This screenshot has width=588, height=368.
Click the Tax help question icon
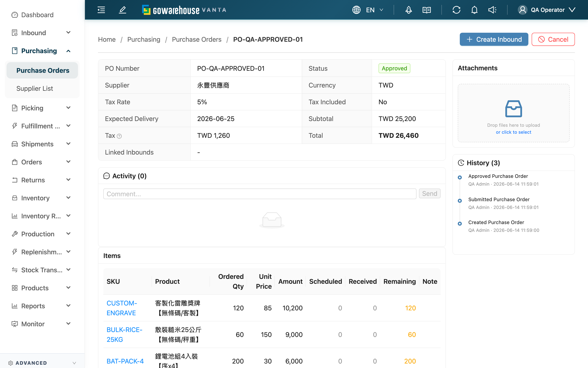pyautogui.click(x=119, y=136)
